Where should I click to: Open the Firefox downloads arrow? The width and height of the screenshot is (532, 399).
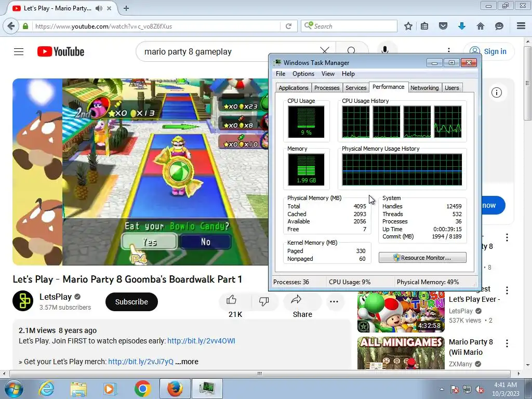tap(462, 26)
